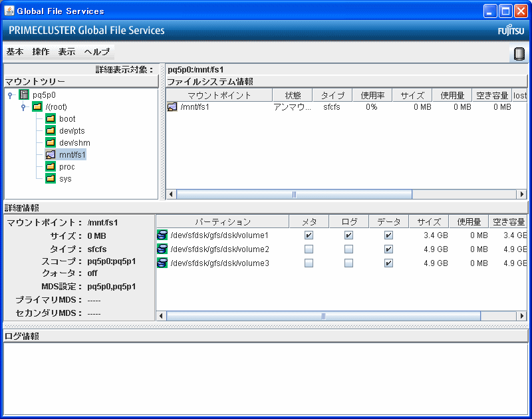
Task: Click the パーティション column header
Action: [223, 222]
